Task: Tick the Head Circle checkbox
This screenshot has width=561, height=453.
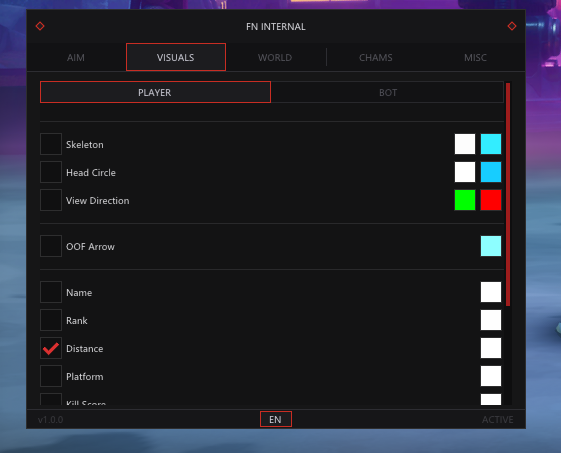Action: coord(51,172)
